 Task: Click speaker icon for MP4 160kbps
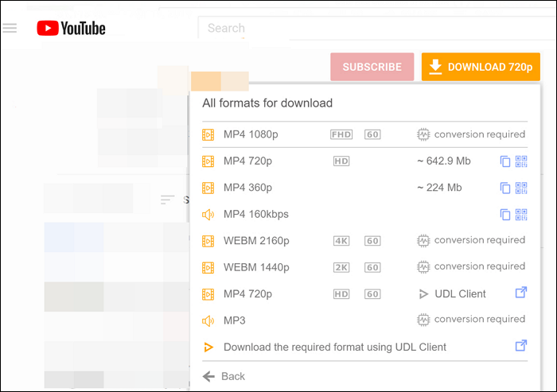tap(208, 215)
